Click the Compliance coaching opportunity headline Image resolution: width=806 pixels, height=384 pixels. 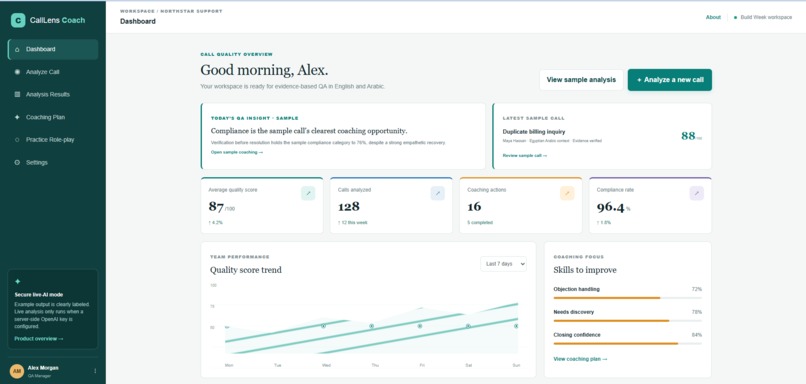point(309,131)
